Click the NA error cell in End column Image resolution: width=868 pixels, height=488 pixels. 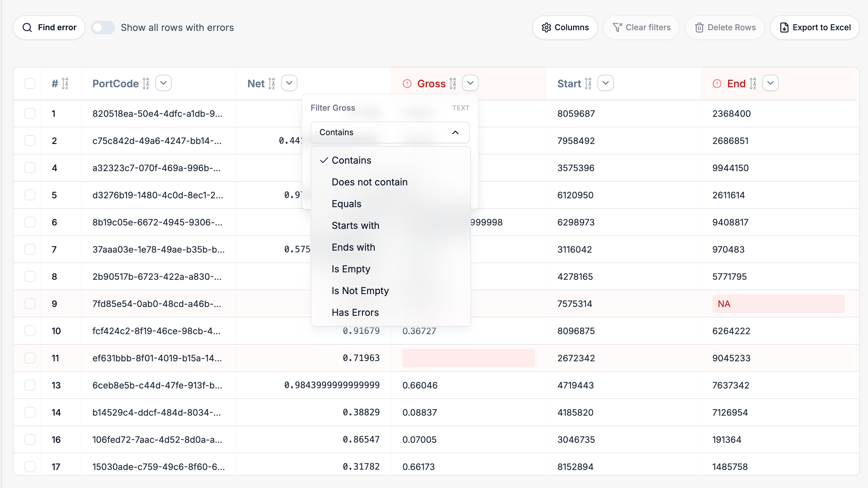point(778,304)
